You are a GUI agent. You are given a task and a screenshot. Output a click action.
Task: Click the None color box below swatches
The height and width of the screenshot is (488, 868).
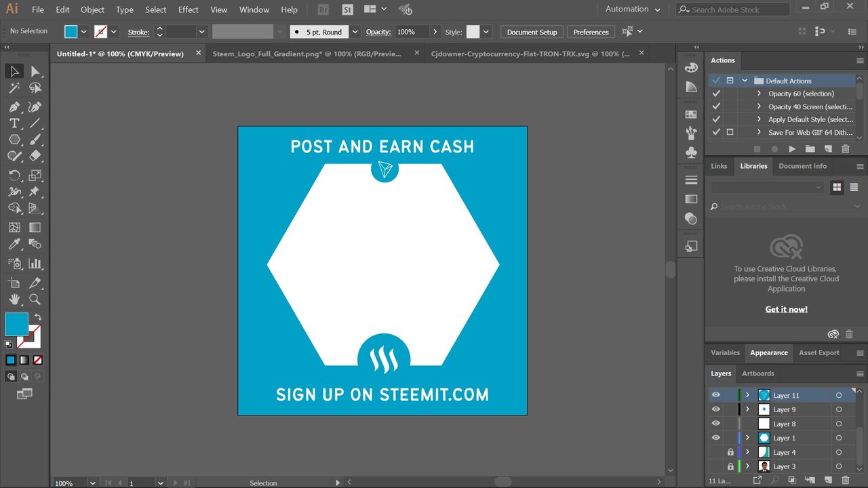point(38,360)
